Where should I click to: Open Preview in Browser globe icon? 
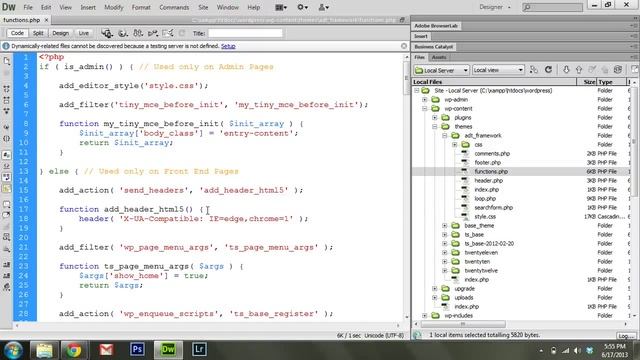pyautogui.click(x=122, y=33)
